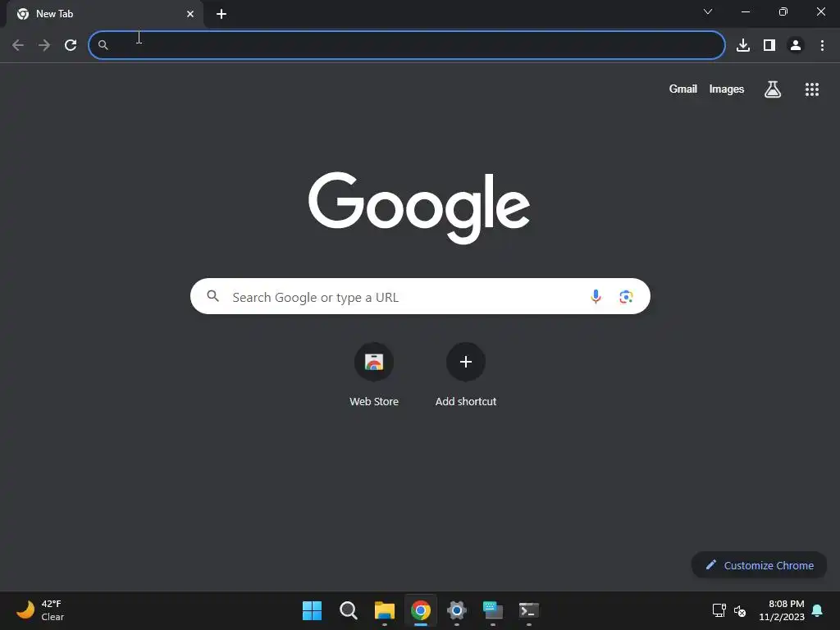Open Search Labs flask icon
This screenshot has width=840, height=630.
click(772, 89)
